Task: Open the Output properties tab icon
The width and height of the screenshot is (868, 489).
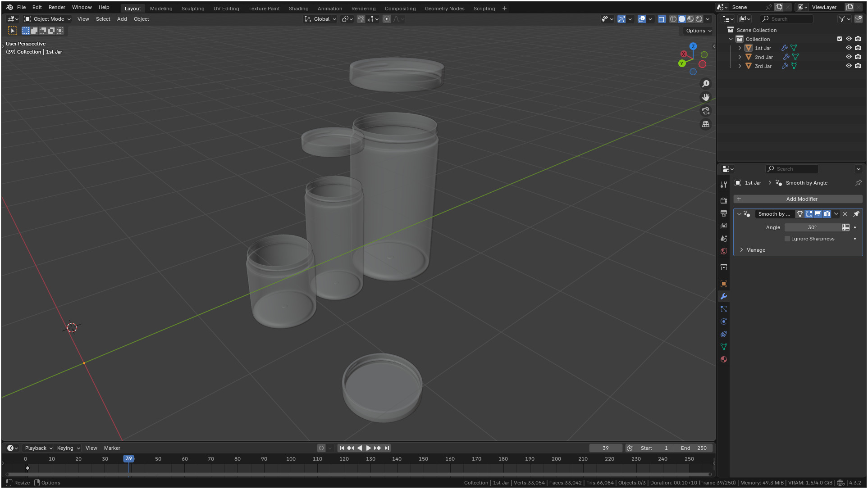Action: click(724, 213)
